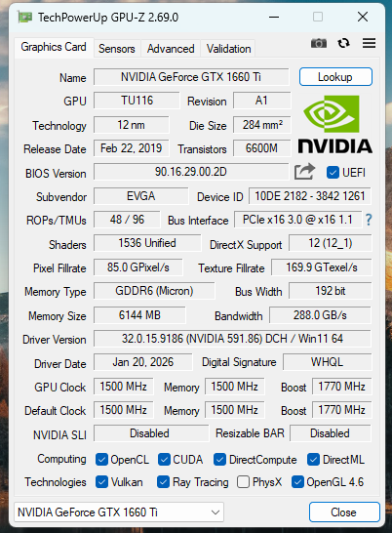Click the GPU Clock row Memory 1500 MHz field

(234, 387)
